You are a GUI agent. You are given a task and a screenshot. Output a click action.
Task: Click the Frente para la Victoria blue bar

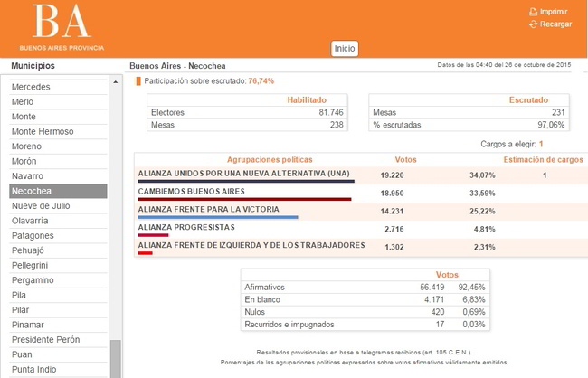coord(218,217)
